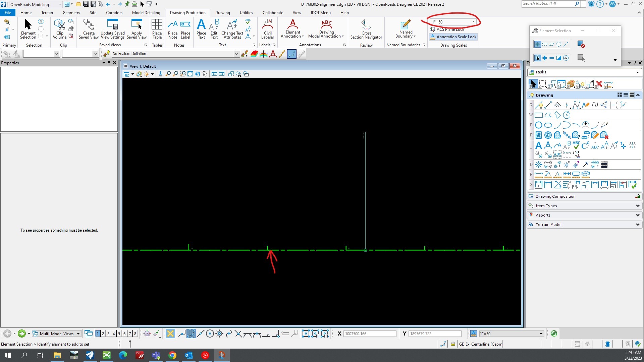This screenshot has height=362, width=644.
Task: Open the Edit Text tool
Action: click(214, 29)
